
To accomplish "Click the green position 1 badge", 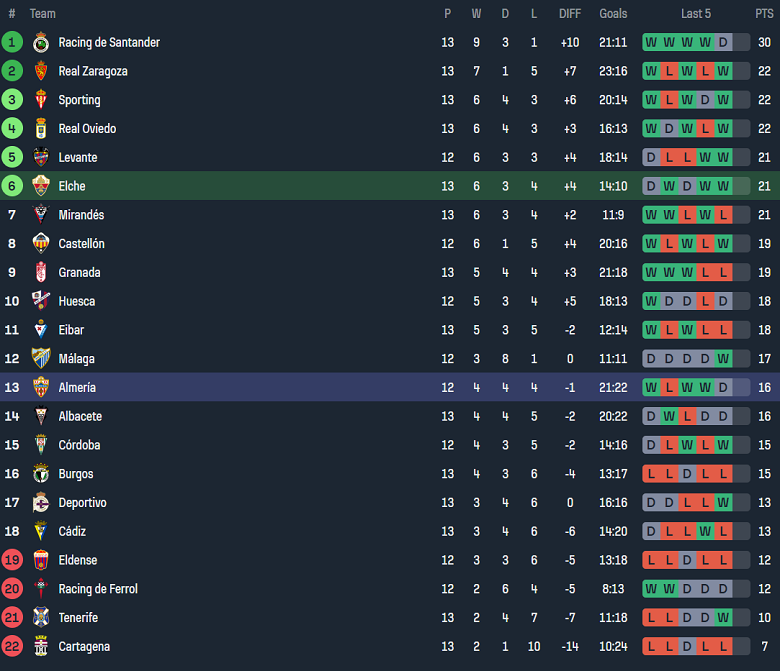I will tap(12, 42).
